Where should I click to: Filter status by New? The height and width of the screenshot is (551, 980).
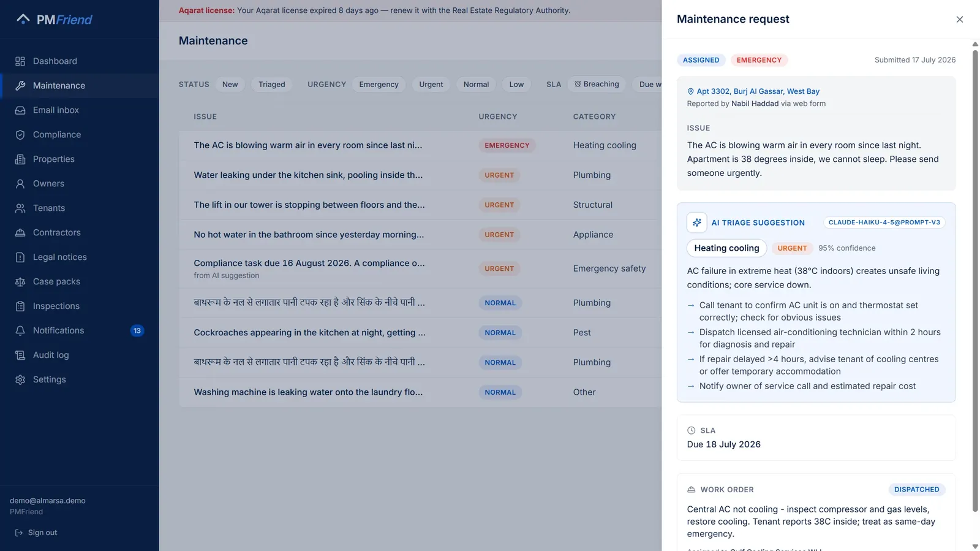pyautogui.click(x=230, y=85)
